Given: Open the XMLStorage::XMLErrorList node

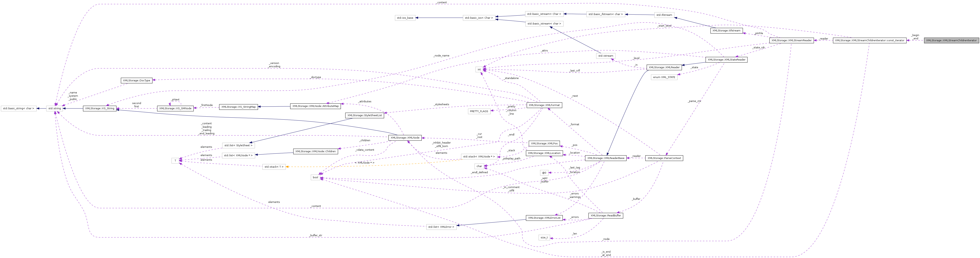Looking at the screenshot, I should click(544, 218).
